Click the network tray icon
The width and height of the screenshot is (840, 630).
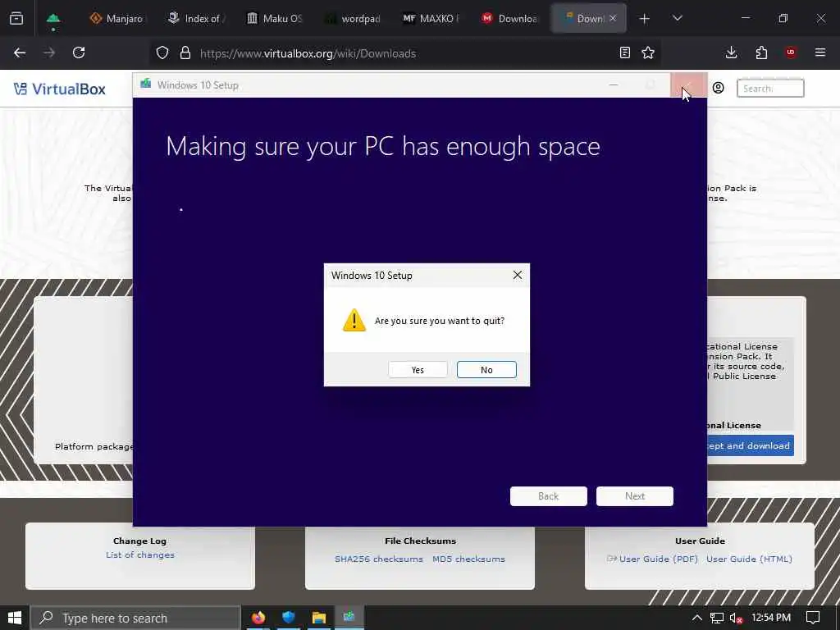(717, 619)
